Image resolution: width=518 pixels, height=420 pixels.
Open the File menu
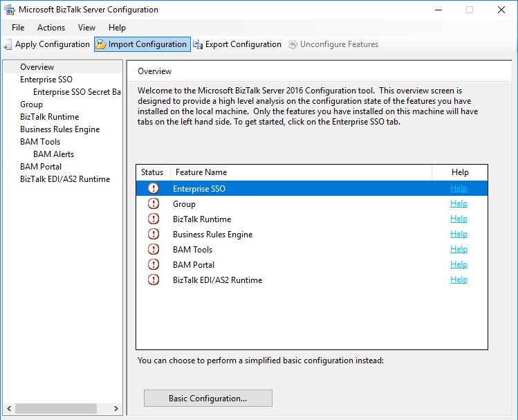click(18, 28)
